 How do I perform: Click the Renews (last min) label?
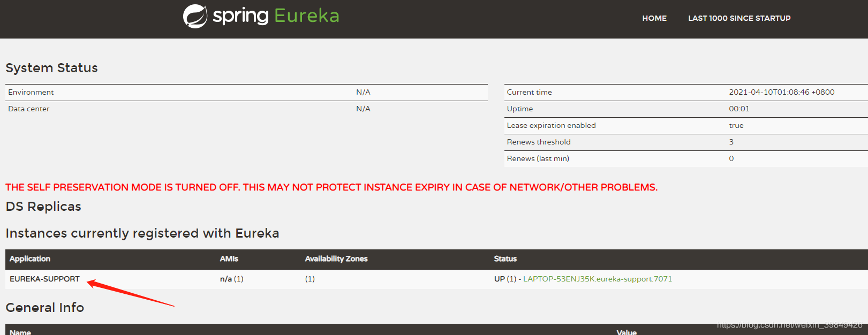click(538, 158)
